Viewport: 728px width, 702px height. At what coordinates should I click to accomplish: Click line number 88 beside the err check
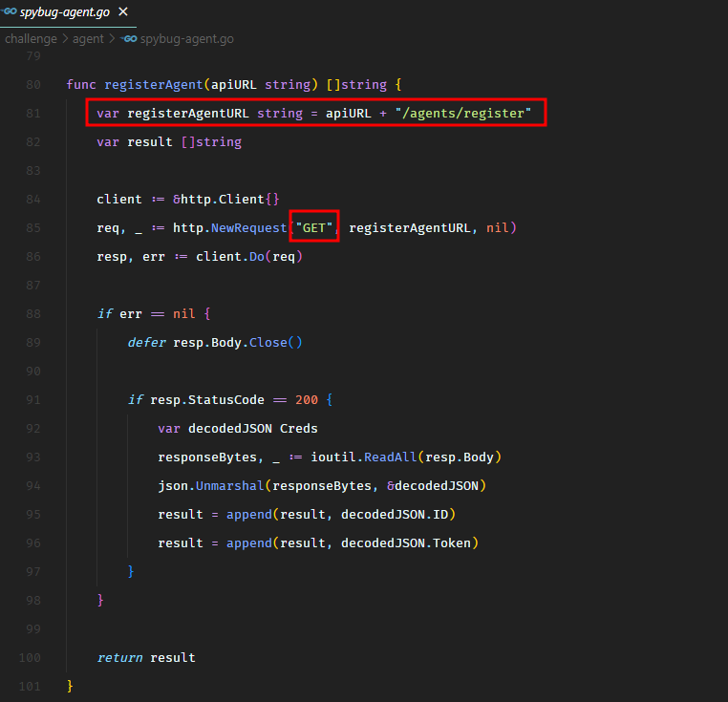tap(33, 313)
